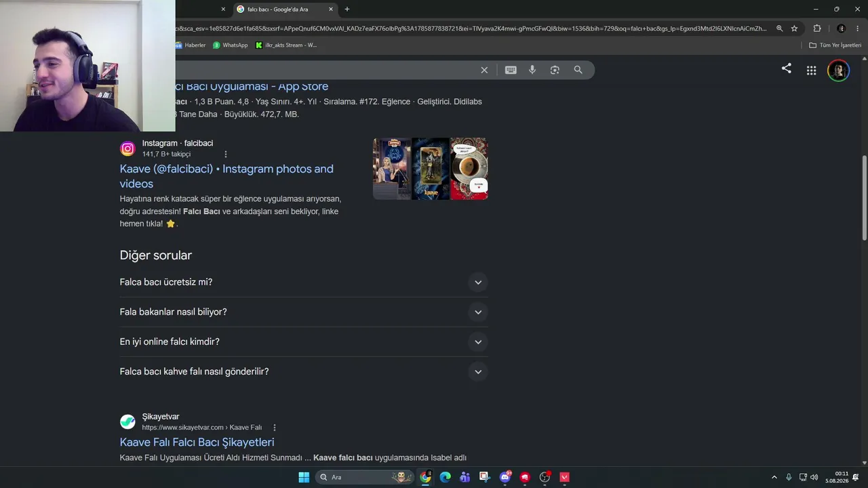Open the Kaave Instagram photos and videos link

tap(226, 176)
